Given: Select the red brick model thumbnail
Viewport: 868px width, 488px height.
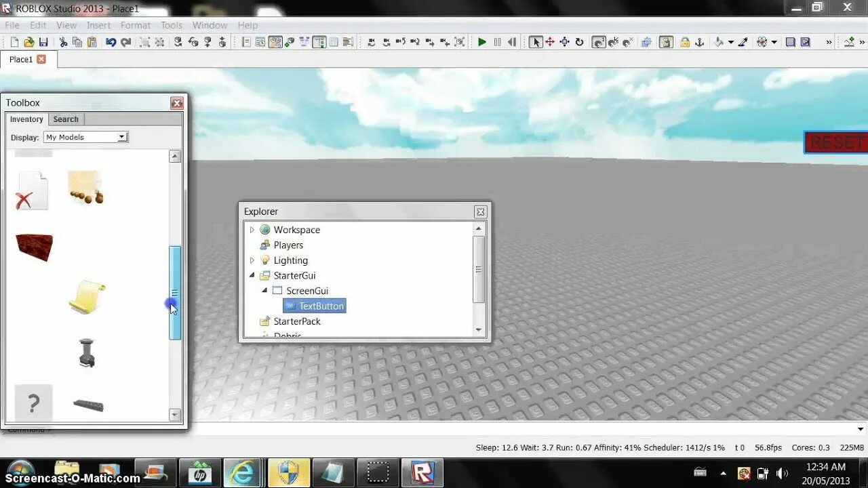Looking at the screenshot, I should [34, 247].
